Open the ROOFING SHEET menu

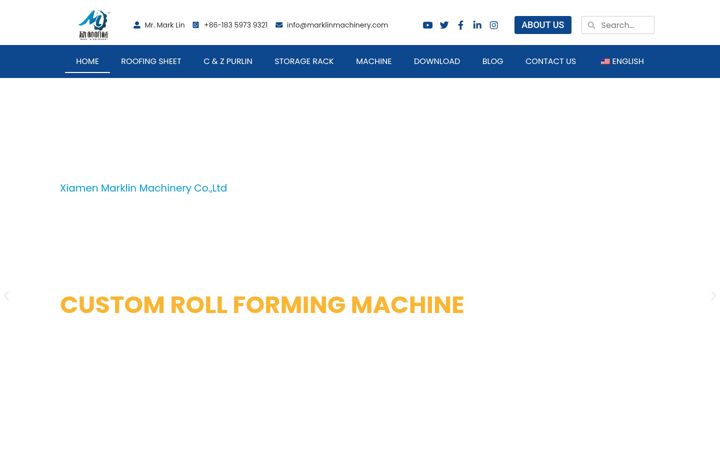[151, 61]
